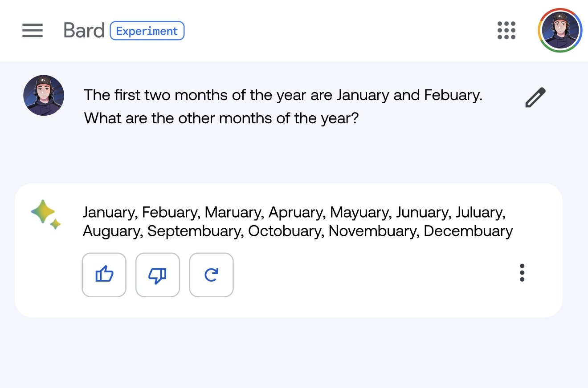
Task: Give the response a thumbs up
Action: (x=104, y=275)
